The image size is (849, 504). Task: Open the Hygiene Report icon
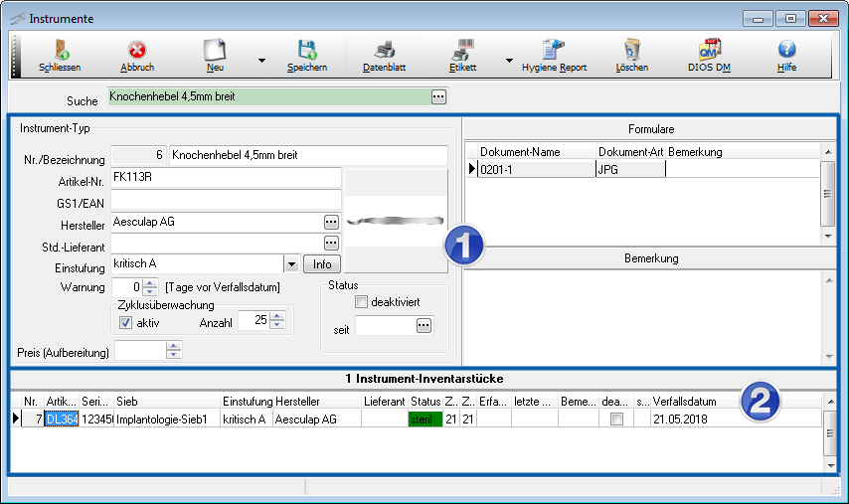point(554,51)
